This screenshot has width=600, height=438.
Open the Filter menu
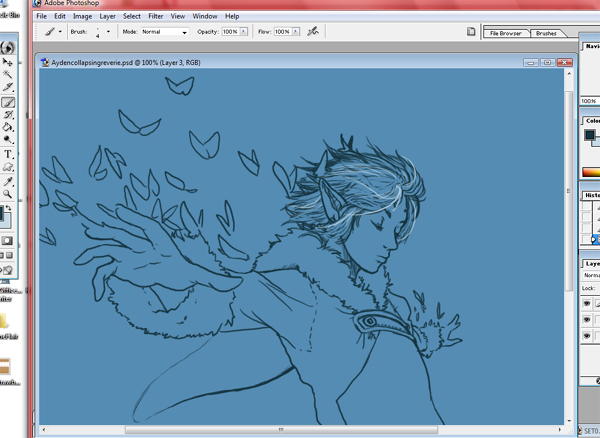[x=156, y=16]
